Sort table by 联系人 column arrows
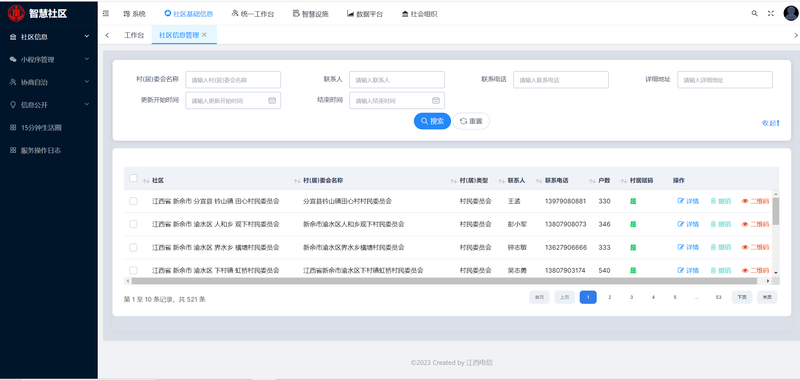This screenshot has width=800, height=380. (502, 181)
